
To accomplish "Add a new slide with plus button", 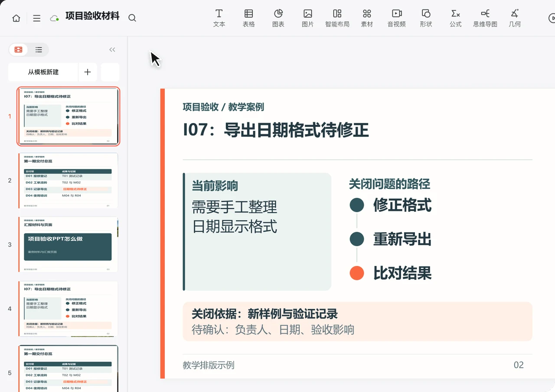I will click(88, 72).
